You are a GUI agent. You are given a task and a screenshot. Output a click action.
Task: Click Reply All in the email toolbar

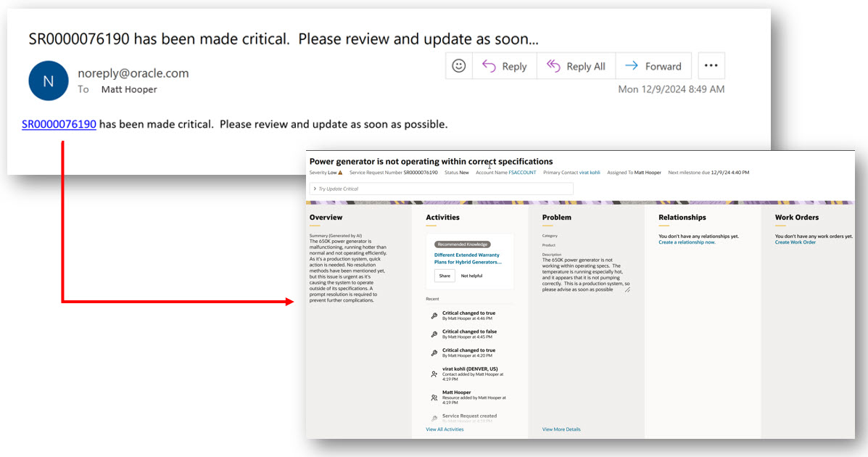pyautogui.click(x=576, y=66)
